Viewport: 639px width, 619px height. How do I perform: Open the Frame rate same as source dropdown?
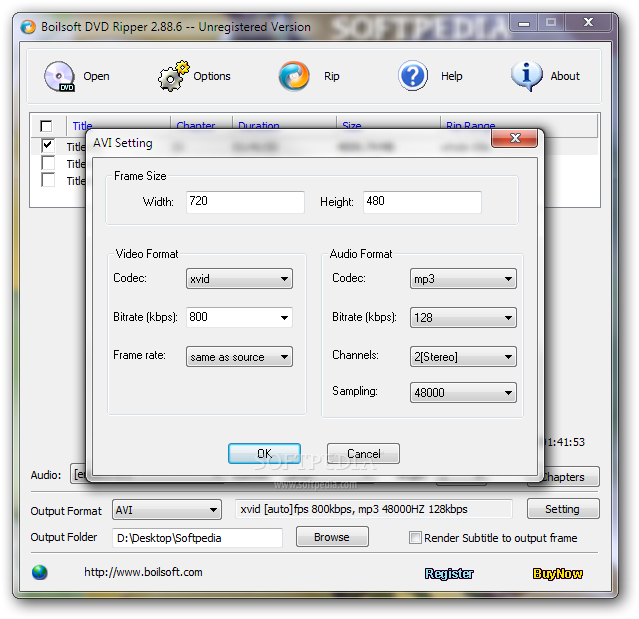coord(239,357)
